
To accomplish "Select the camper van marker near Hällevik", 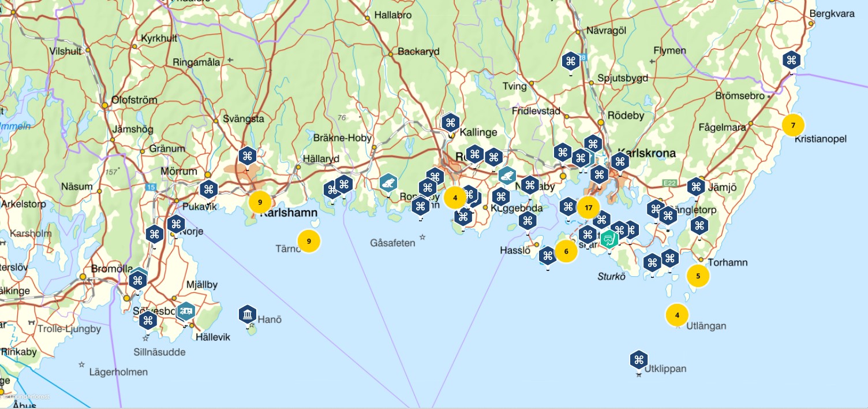I will (x=186, y=311).
